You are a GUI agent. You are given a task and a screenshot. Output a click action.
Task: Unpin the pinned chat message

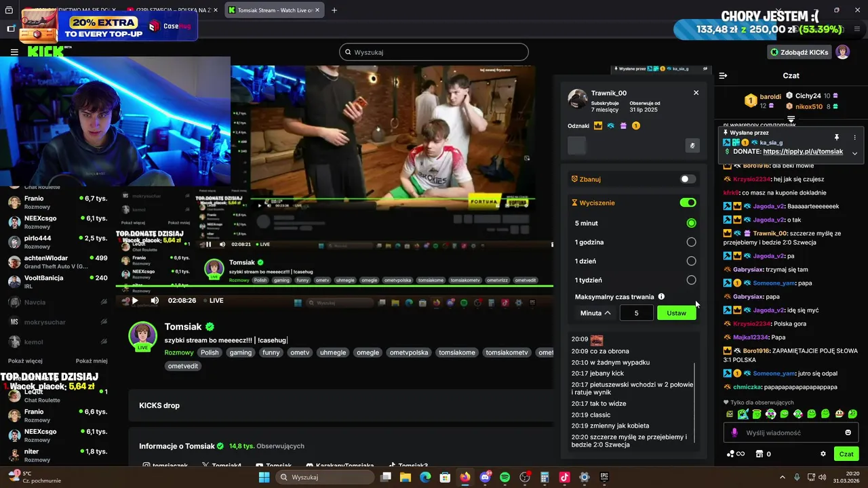pos(837,137)
